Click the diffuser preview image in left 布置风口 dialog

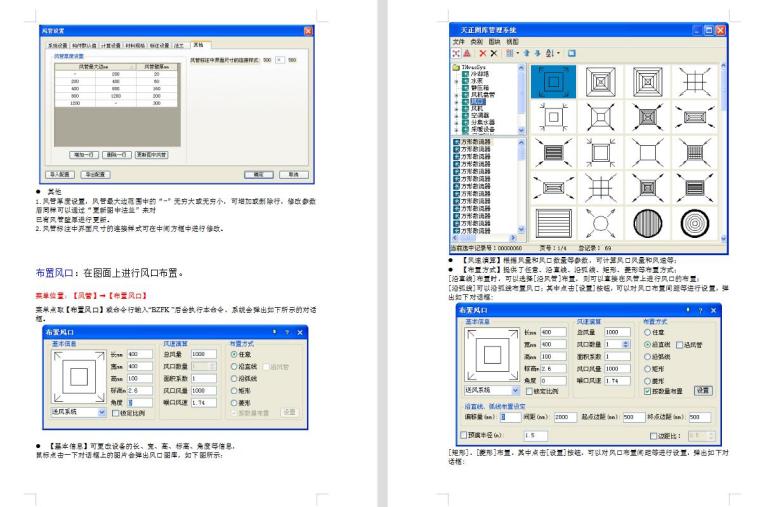pos(76,377)
